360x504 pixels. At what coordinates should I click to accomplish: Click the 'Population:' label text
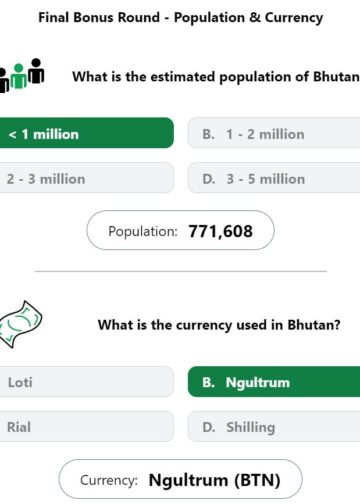pyautogui.click(x=143, y=231)
